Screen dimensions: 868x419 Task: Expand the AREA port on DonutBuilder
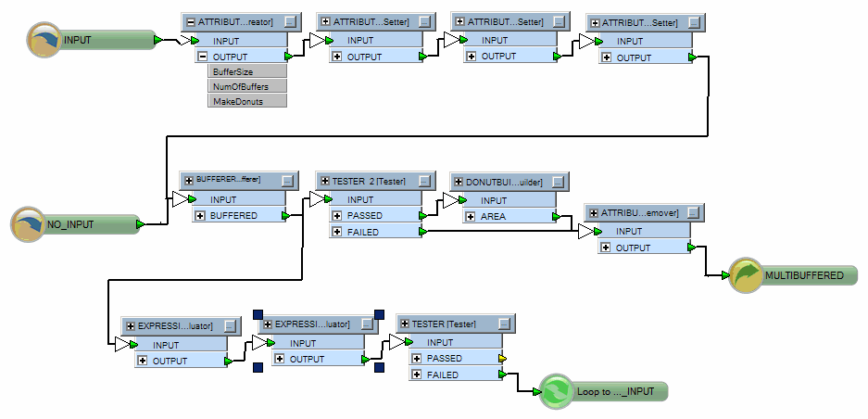(x=471, y=216)
